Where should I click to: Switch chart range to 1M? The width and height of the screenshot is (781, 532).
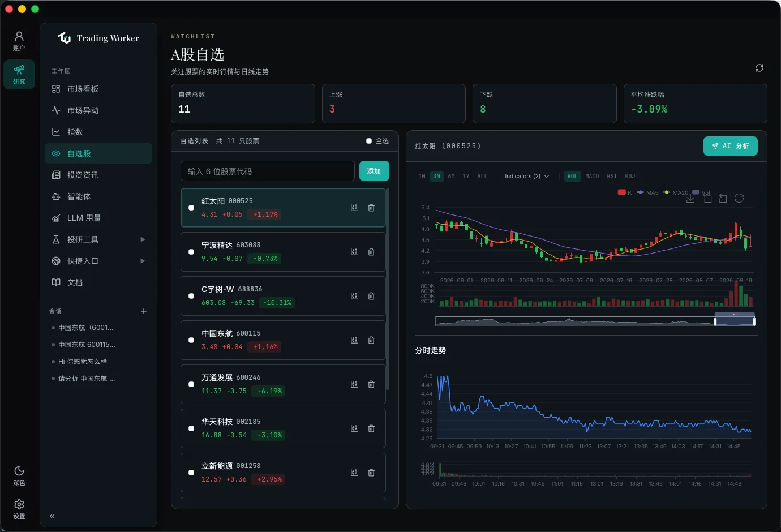pos(422,176)
